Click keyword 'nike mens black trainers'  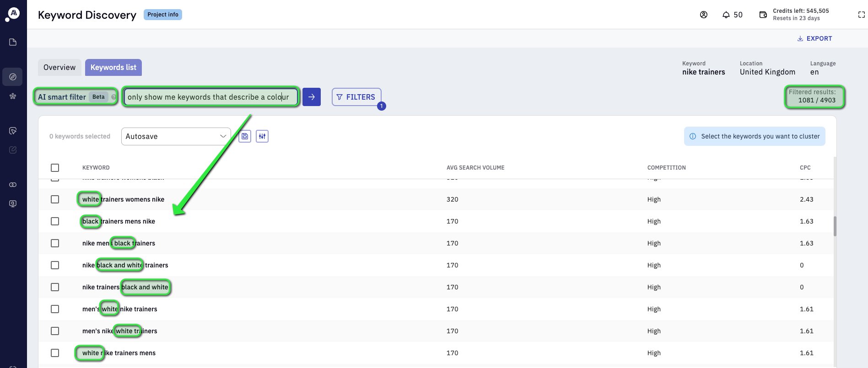coord(119,243)
